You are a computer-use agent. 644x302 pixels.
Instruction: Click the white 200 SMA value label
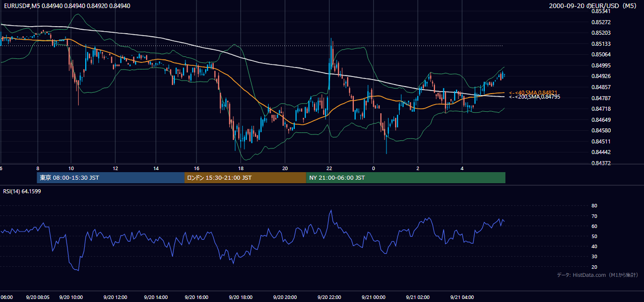tap(534, 97)
